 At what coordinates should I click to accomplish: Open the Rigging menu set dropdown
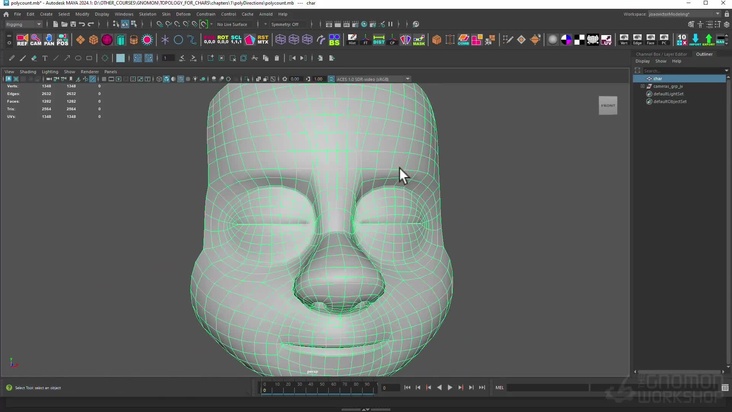[x=23, y=24]
